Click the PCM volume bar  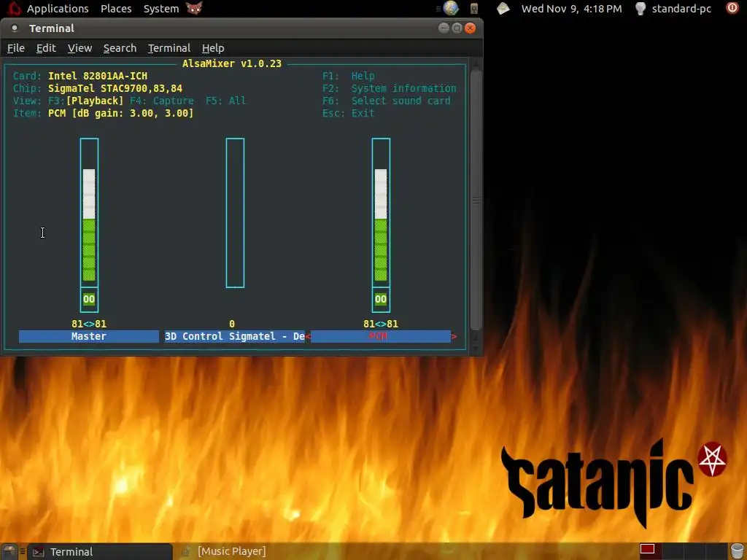381,213
